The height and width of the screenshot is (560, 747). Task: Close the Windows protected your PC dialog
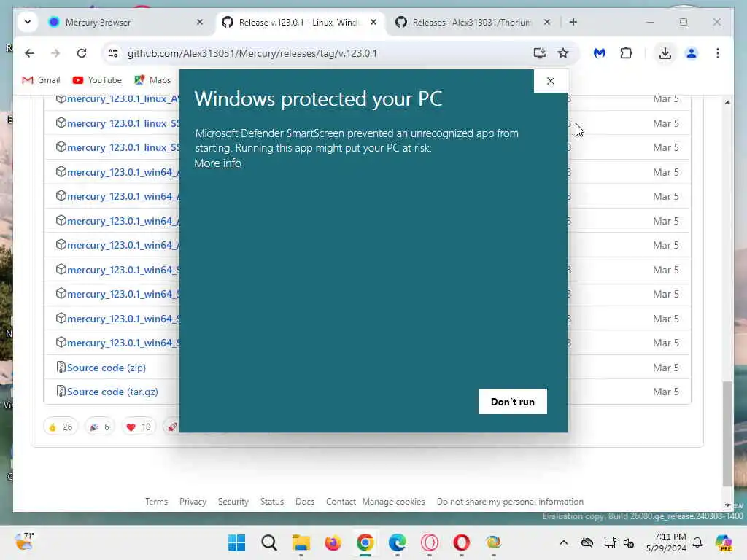tap(550, 81)
